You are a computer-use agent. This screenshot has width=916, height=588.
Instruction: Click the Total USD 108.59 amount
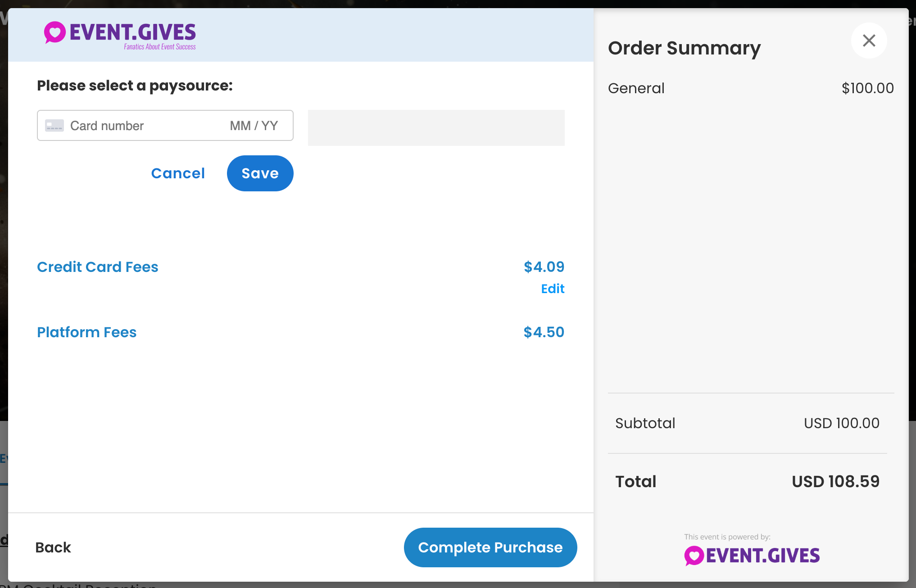point(836,481)
